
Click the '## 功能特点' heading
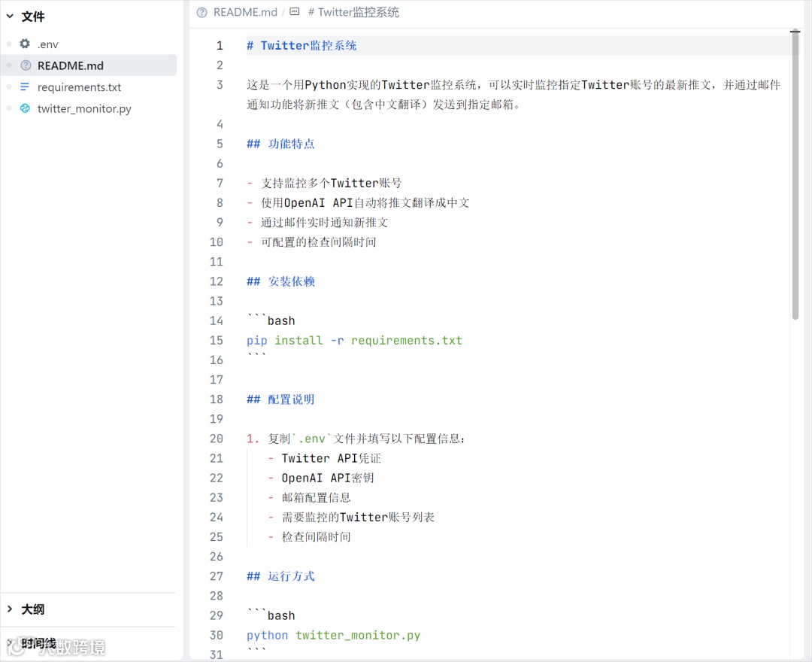coord(280,144)
